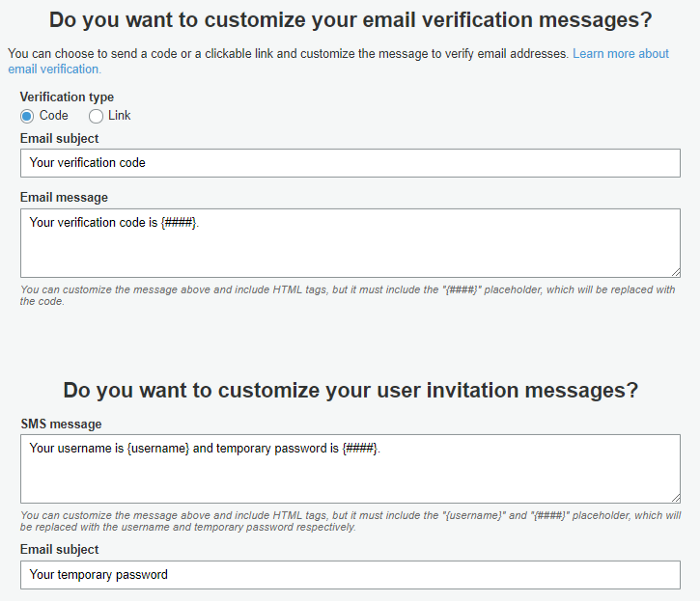Open the Learn more about email verification link
This screenshot has width=700, height=601.
click(620, 53)
